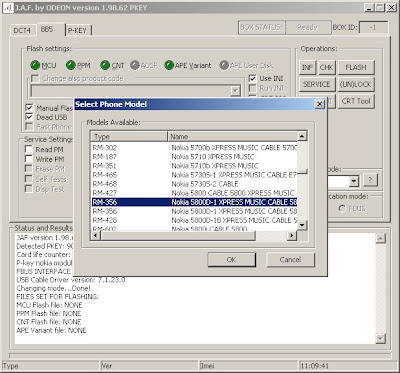Viewport: 400px width, 373px height.
Task: Toggle the green MCU flash indicator
Action: click(35, 65)
